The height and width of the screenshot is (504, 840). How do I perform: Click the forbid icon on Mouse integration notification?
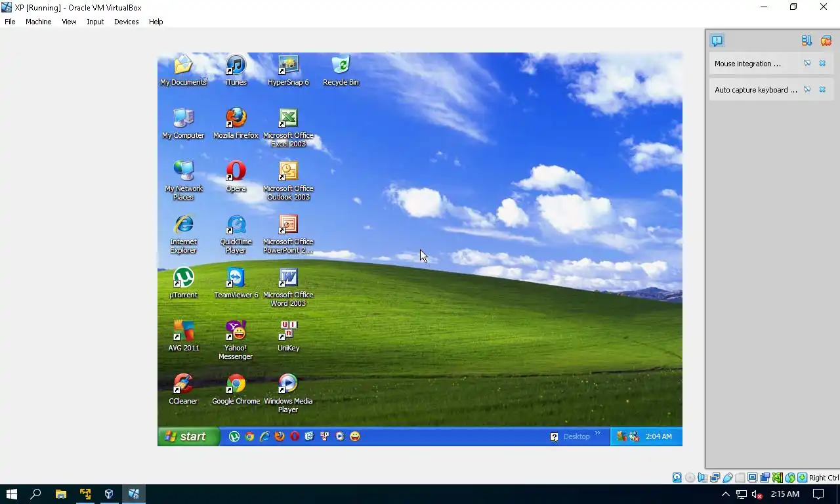click(807, 64)
